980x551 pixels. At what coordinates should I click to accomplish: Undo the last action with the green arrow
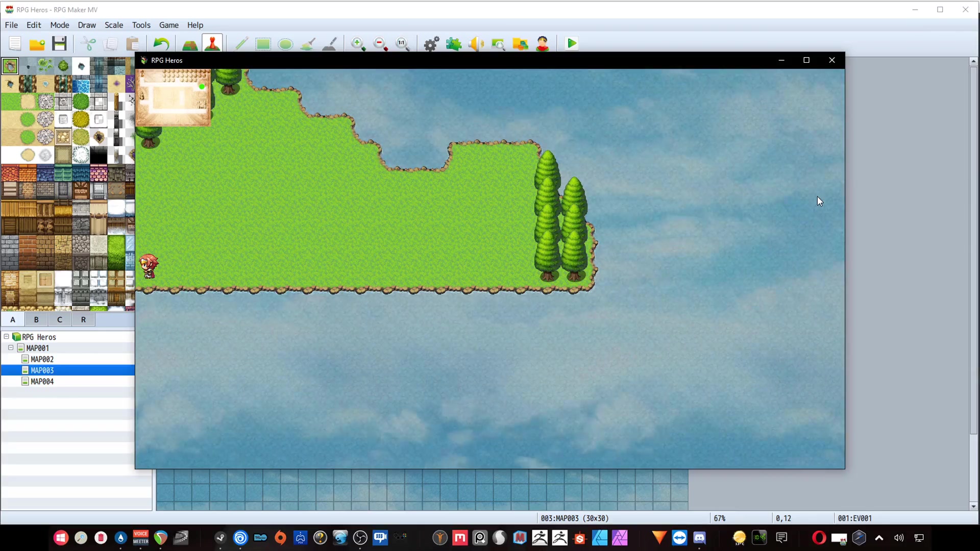(x=161, y=44)
